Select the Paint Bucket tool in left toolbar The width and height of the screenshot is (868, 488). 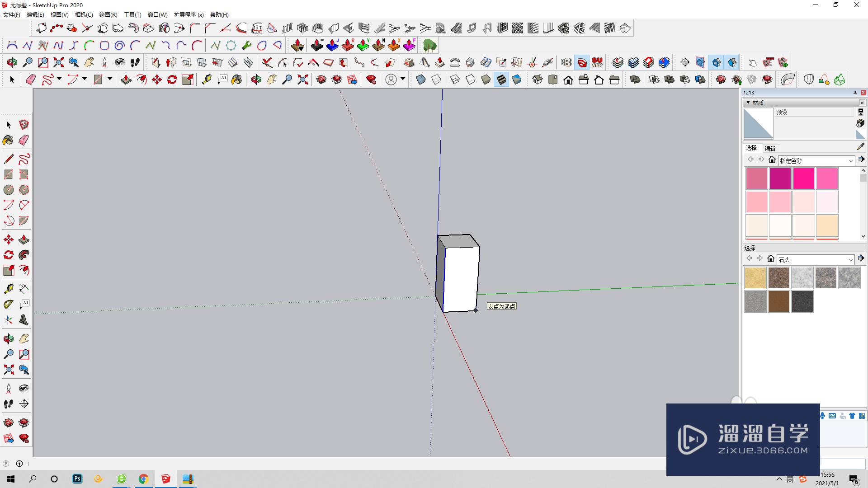[x=8, y=140]
